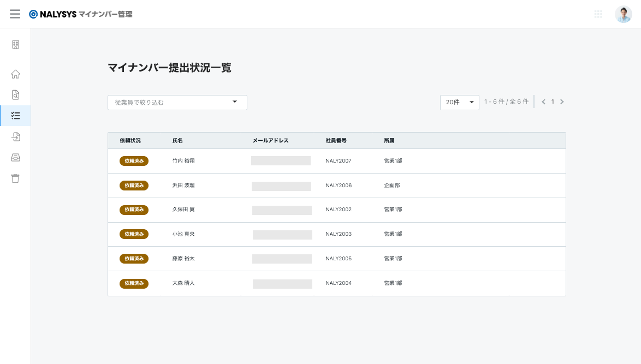
Task: Select the name 大森 晴人
Action: (x=183, y=283)
